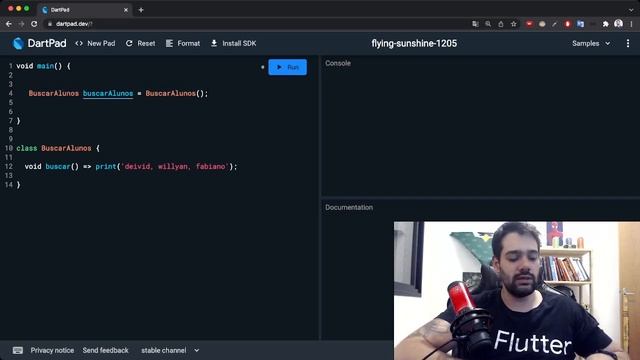Click the Console panel label
Viewport: 640px width, 360px height.
tap(338, 63)
